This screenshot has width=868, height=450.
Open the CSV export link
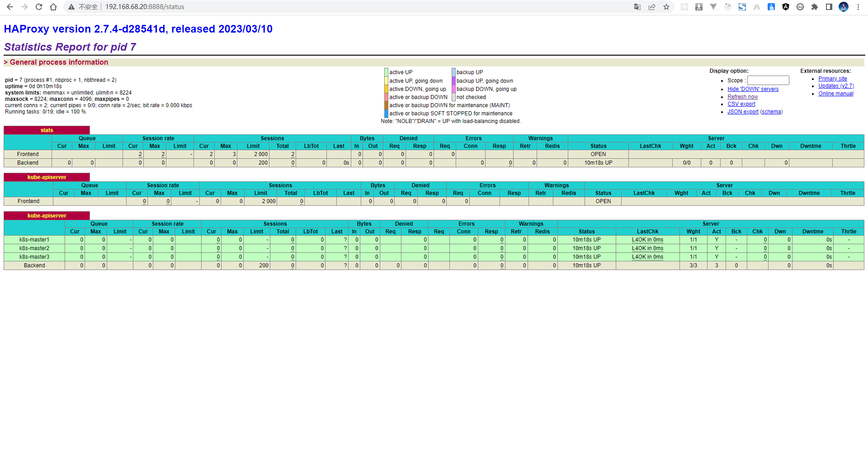(741, 104)
